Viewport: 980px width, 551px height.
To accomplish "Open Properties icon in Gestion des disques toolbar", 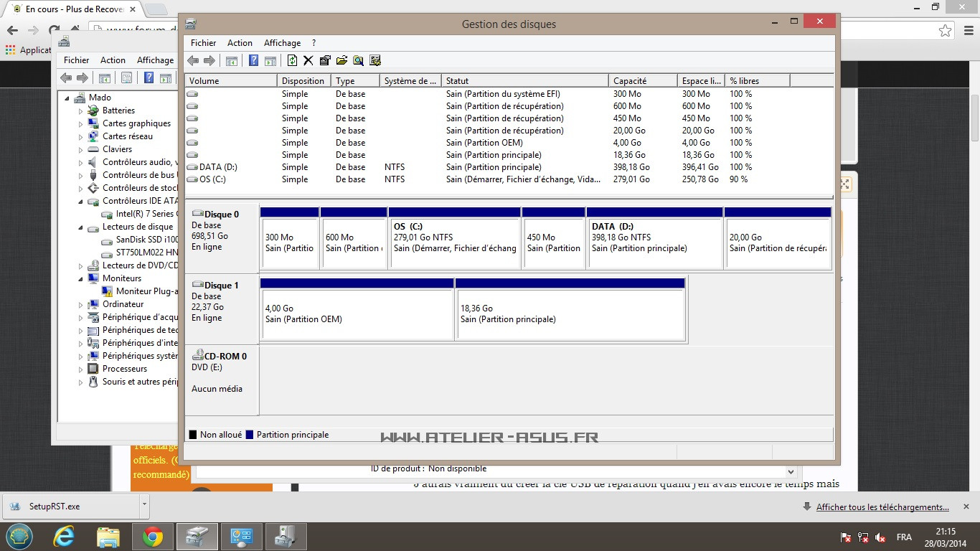I will (x=325, y=61).
